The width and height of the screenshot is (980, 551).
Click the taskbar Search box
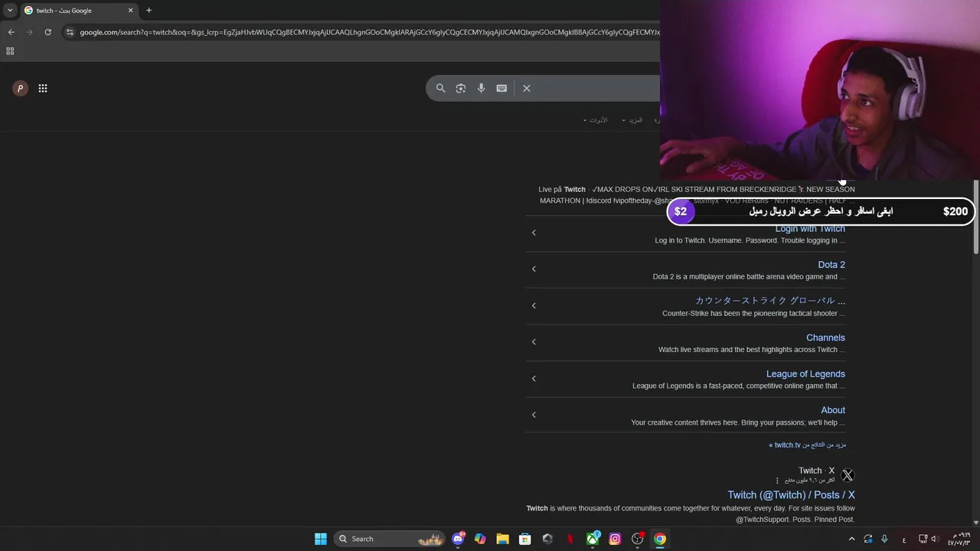[390, 539]
